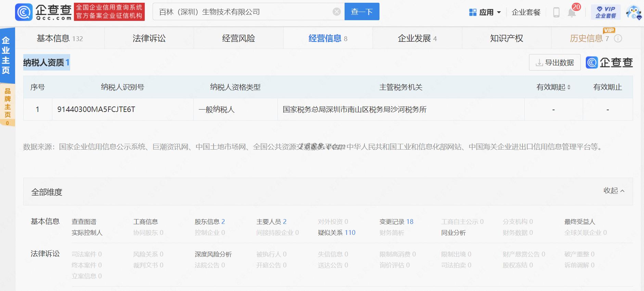Select the 国家税务总局深圳市南山区税务局沙河税务所 cell
This screenshot has width=644, height=291.
pos(401,110)
